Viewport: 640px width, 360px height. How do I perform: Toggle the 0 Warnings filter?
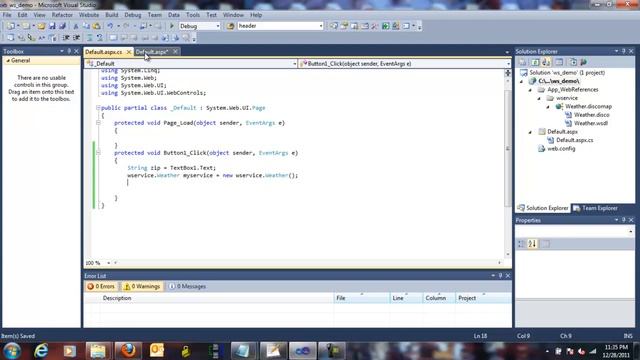pyautogui.click(x=142, y=287)
